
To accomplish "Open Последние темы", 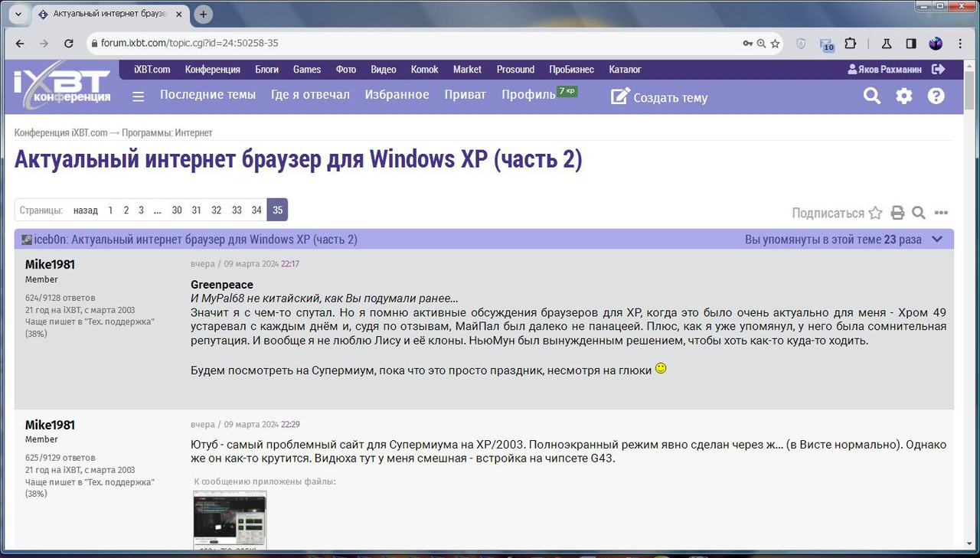I will 207,94.
